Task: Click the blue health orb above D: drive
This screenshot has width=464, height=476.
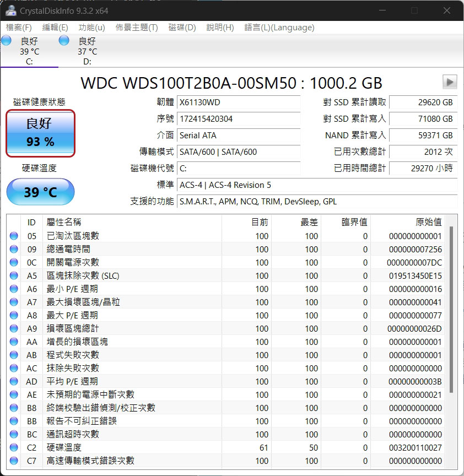Action: point(64,40)
